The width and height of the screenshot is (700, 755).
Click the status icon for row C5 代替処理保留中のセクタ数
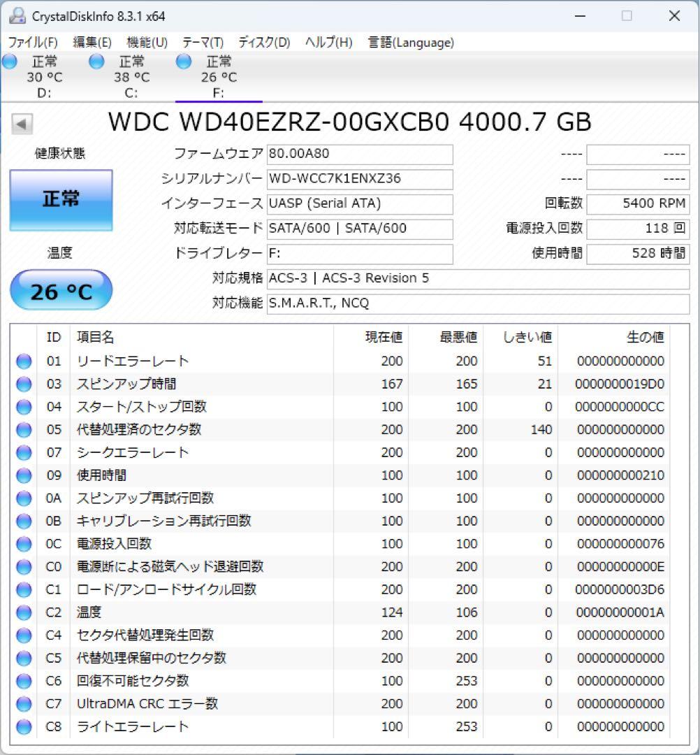pyautogui.click(x=24, y=659)
